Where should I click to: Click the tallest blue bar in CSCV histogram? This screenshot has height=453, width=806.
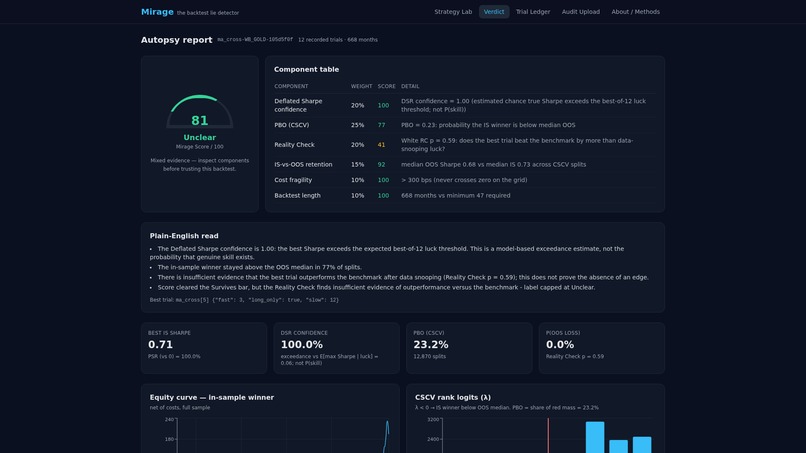(x=595, y=437)
